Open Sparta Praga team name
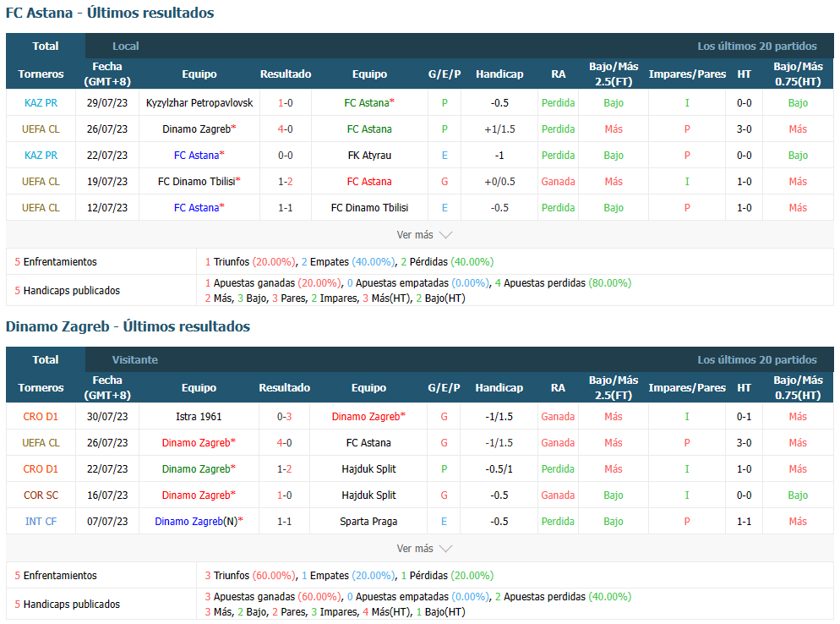The height and width of the screenshot is (624, 840). pos(368,522)
